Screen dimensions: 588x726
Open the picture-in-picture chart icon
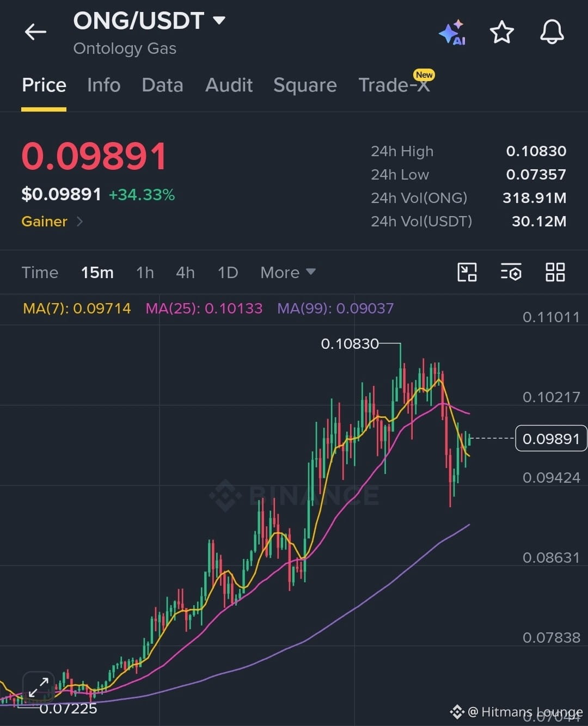(467, 272)
